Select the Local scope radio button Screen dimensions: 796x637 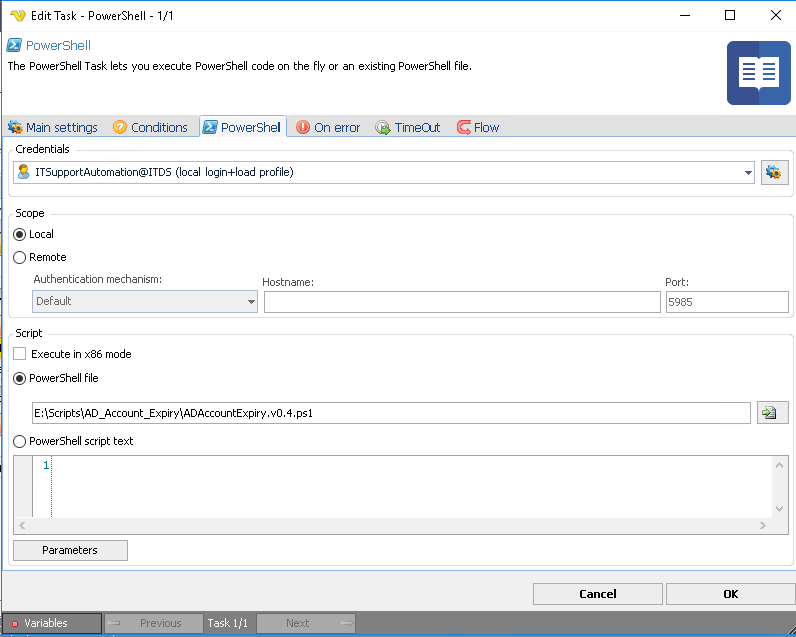coord(20,234)
